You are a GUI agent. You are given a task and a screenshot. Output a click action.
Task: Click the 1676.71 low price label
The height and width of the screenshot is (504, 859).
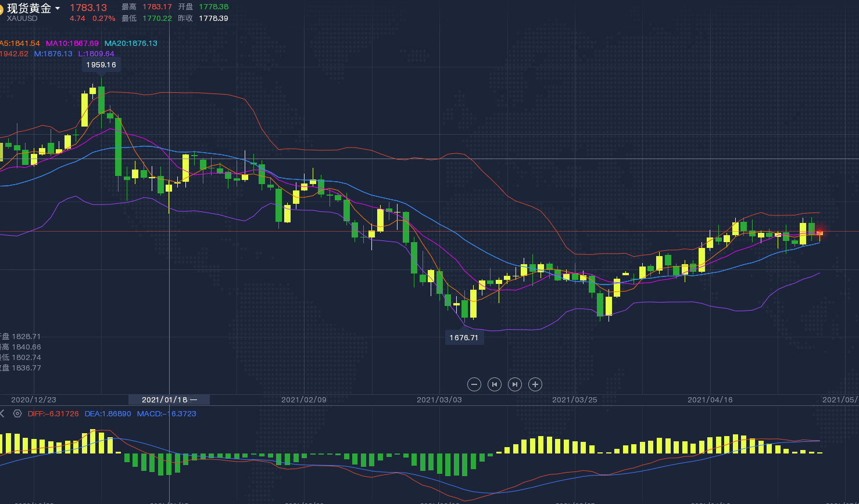pos(464,338)
